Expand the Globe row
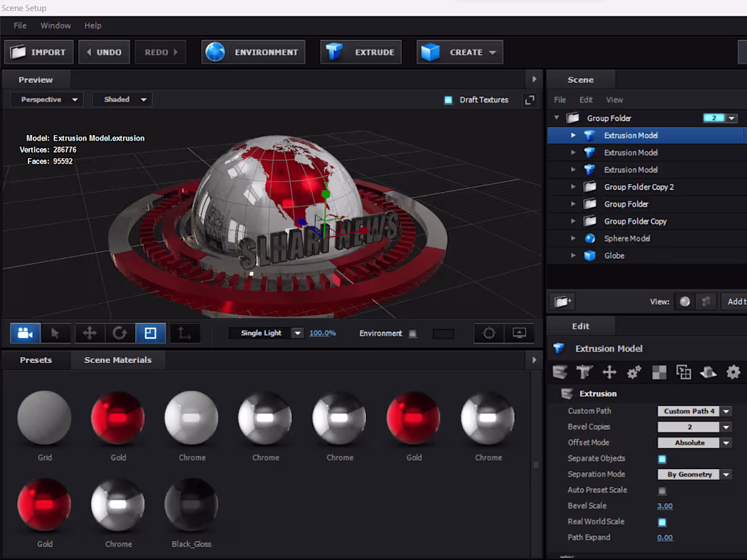Image resolution: width=747 pixels, height=560 pixels. coord(573,255)
